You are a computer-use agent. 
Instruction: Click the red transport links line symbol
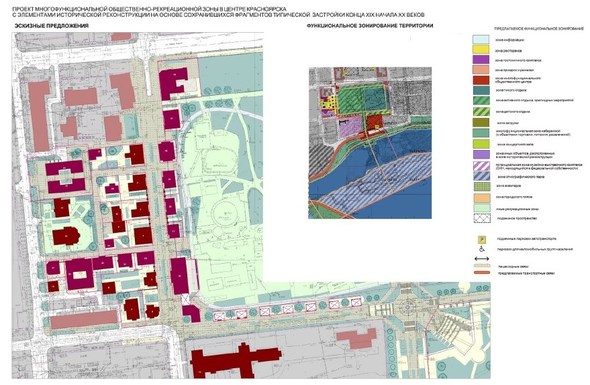pos(482,272)
